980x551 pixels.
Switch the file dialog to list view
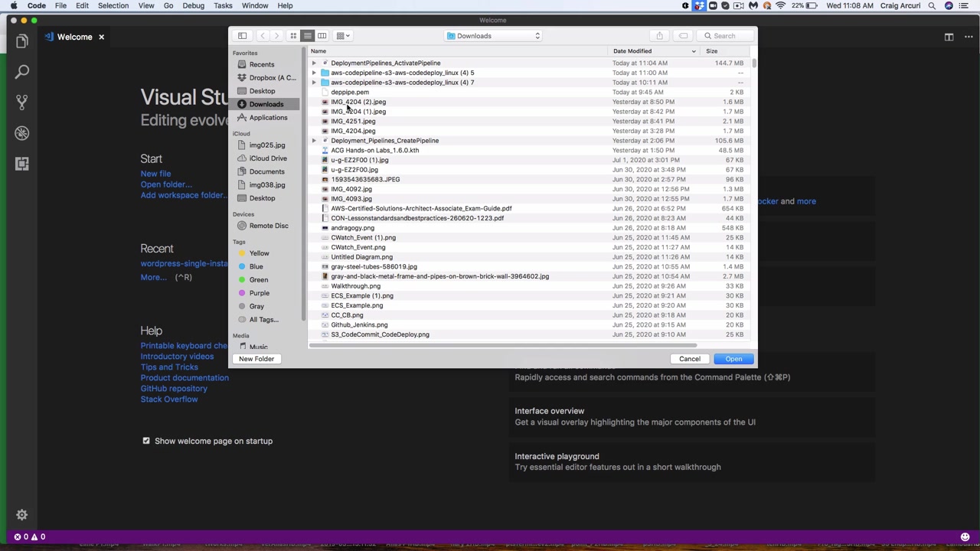click(x=307, y=36)
